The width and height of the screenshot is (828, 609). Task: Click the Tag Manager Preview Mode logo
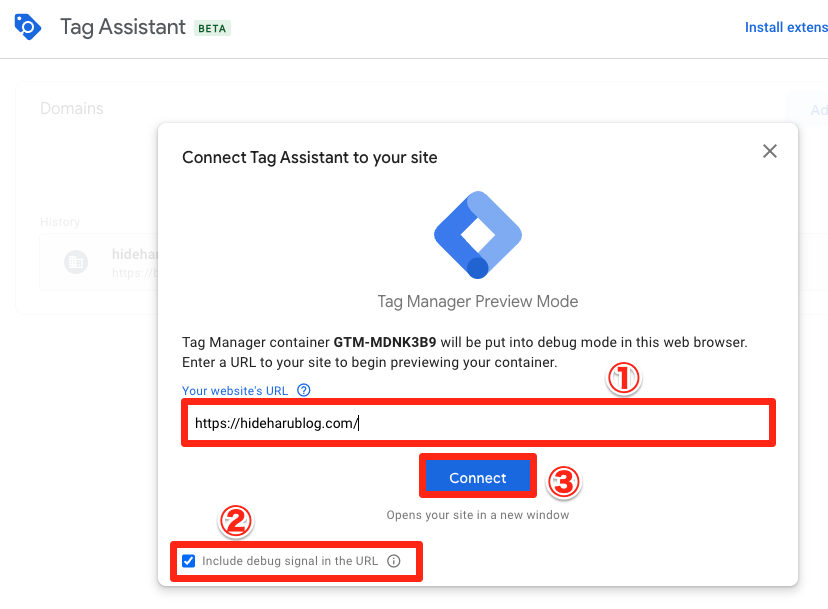478,235
